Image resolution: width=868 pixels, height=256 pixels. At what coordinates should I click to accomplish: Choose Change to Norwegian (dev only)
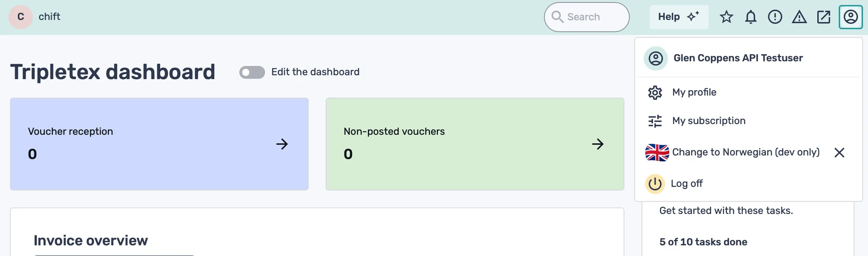tap(746, 152)
